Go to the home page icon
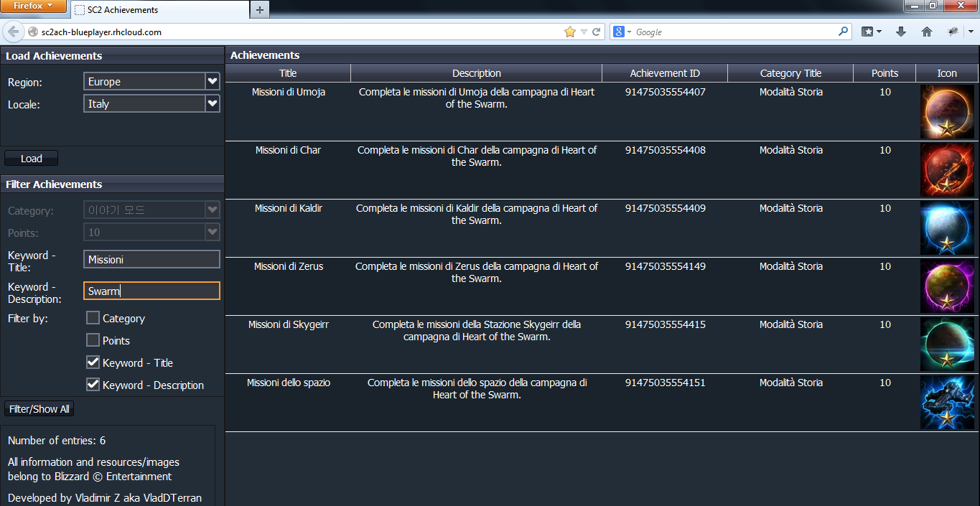Screen dimensions: 980x506 pyautogui.click(x=927, y=32)
